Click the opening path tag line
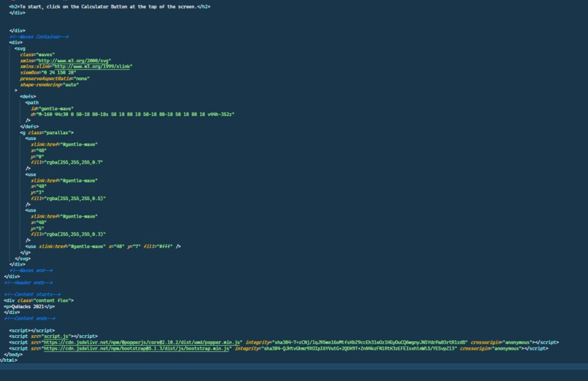The image size is (588, 381). click(32, 103)
